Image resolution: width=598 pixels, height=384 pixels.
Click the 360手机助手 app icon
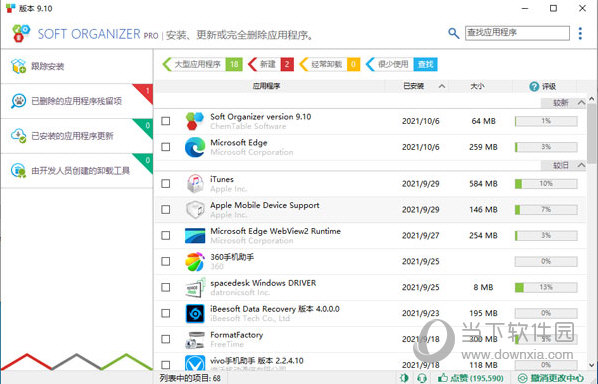pyautogui.click(x=195, y=262)
